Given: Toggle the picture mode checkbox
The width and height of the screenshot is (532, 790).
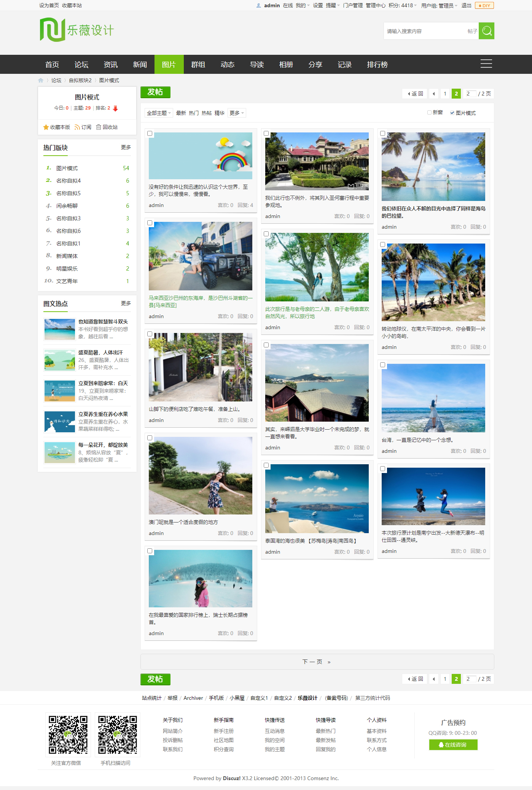Looking at the screenshot, I should (x=452, y=113).
